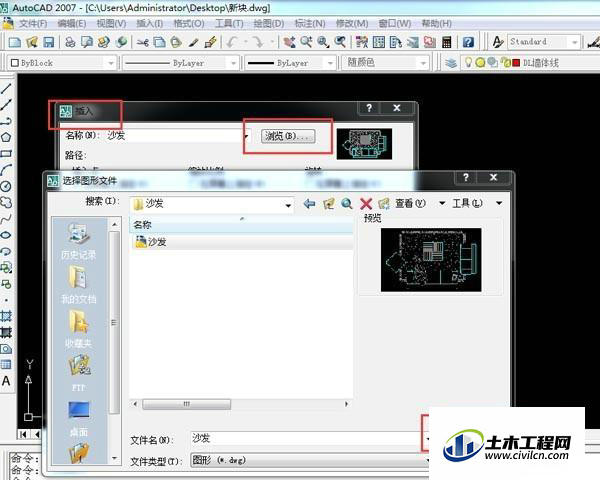Screen dimensions: 600x480
Task: Toggle layer freeze sun icon
Action: [480, 62]
